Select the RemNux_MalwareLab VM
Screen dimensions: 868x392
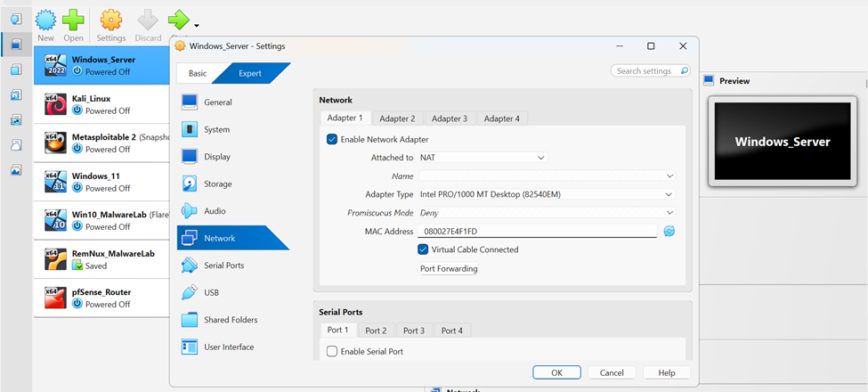pyautogui.click(x=101, y=259)
